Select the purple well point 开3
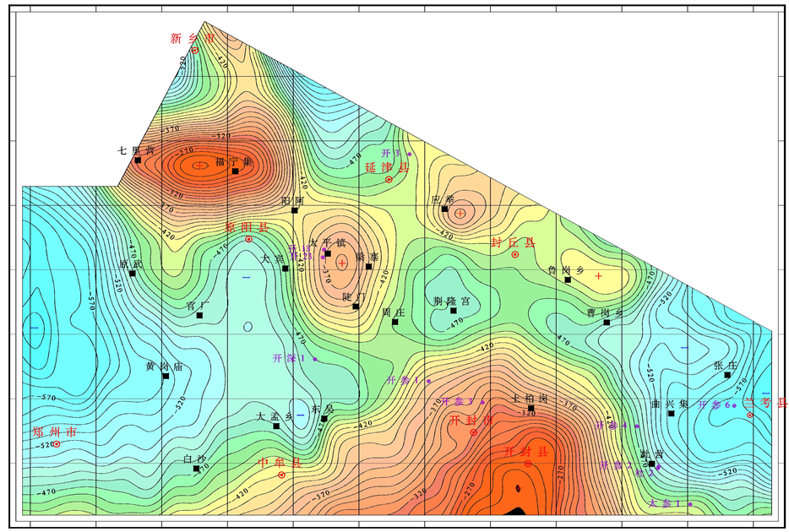The width and height of the screenshot is (789, 532). tap(410, 155)
